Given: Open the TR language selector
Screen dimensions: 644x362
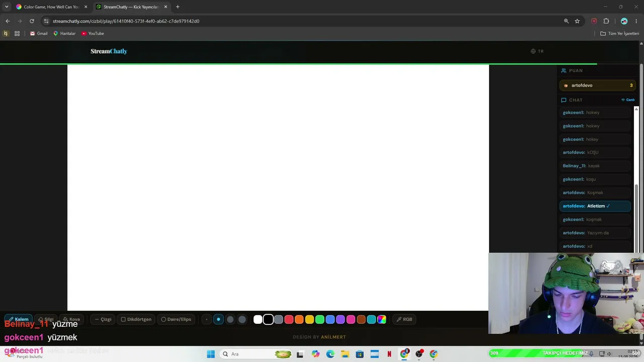Looking at the screenshot, I should point(537,51).
